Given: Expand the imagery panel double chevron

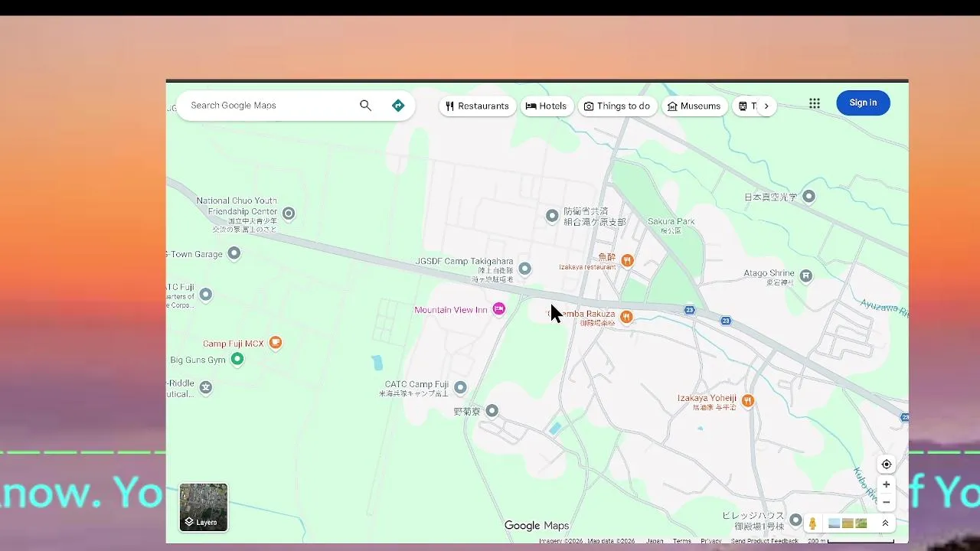Looking at the screenshot, I should coord(885,523).
